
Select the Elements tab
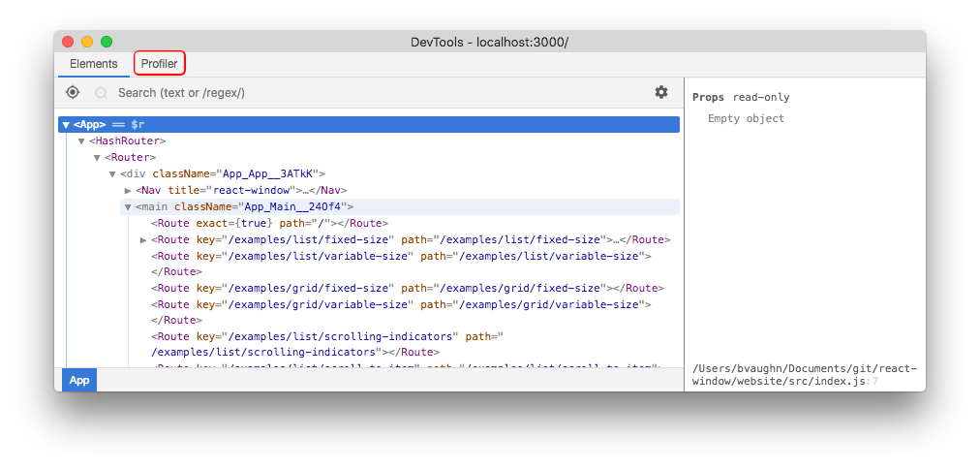coord(94,64)
